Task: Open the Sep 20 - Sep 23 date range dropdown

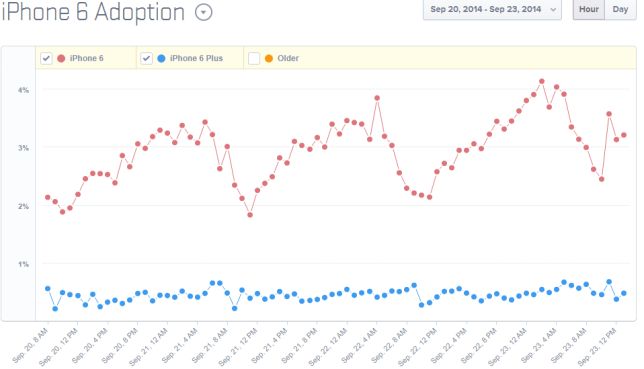Action: [492, 9]
